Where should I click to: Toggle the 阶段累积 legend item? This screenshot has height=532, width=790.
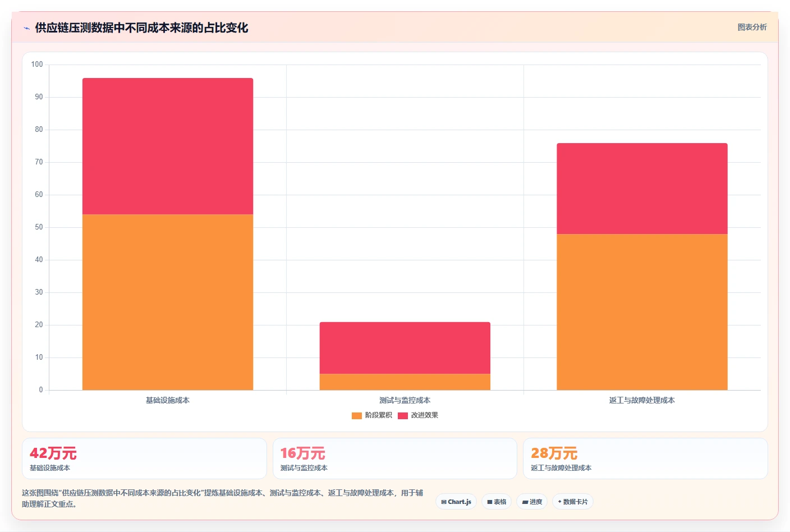click(x=372, y=415)
